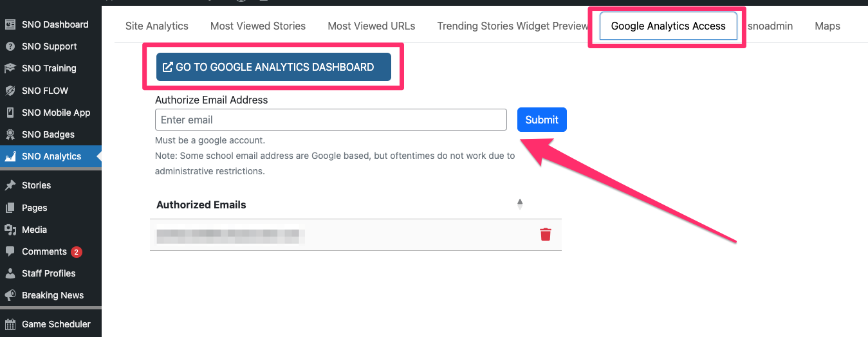Open the SNO Badges ribbon icon
868x337 pixels.
tap(10, 134)
